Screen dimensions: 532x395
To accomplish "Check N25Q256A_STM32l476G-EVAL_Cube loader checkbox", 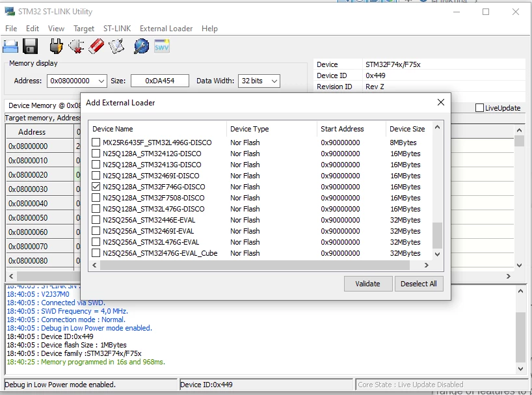I will tap(96, 253).
